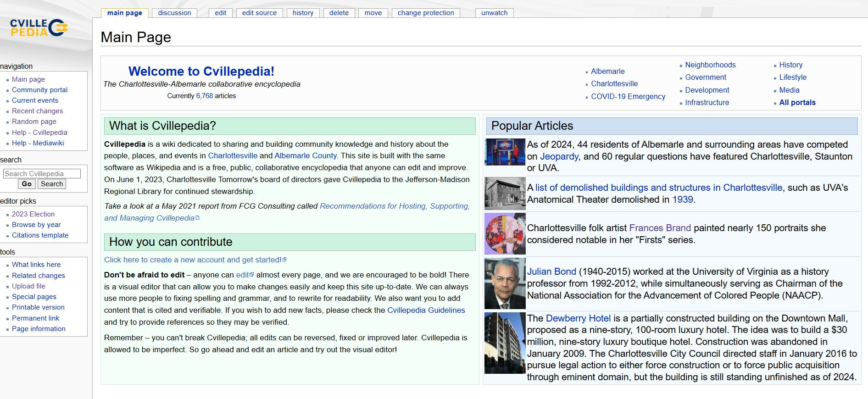The image size is (868, 399).
Task: Click the Upload file link
Action: click(x=28, y=286)
